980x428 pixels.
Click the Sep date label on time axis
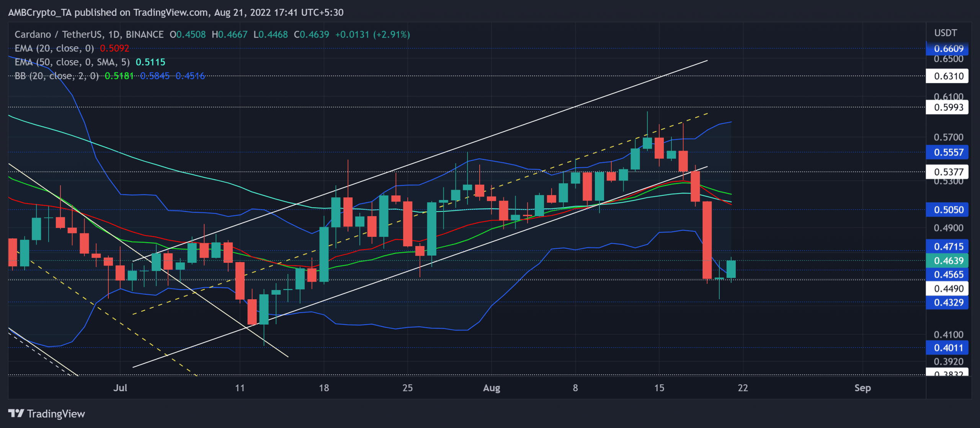[x=862, y=388]
